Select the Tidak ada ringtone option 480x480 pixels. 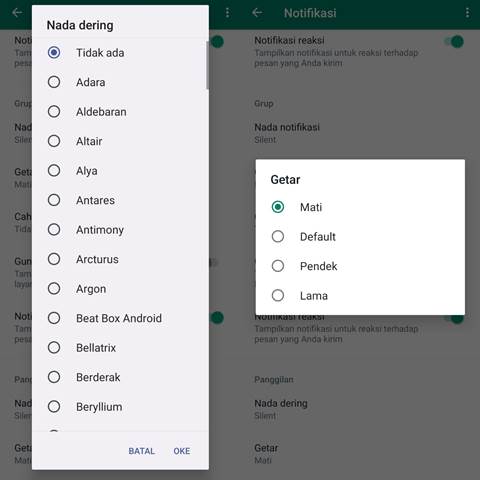click(x=120, y=53)
